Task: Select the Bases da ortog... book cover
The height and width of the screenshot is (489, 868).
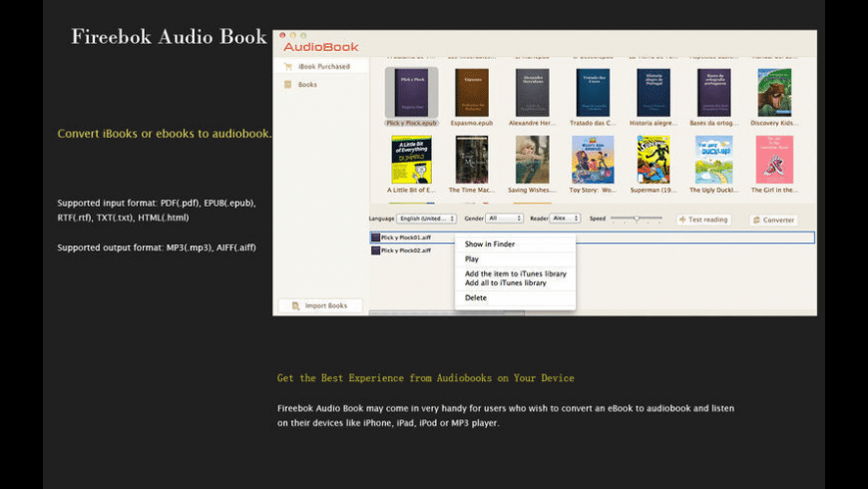Action: click(x=714, y=93)
